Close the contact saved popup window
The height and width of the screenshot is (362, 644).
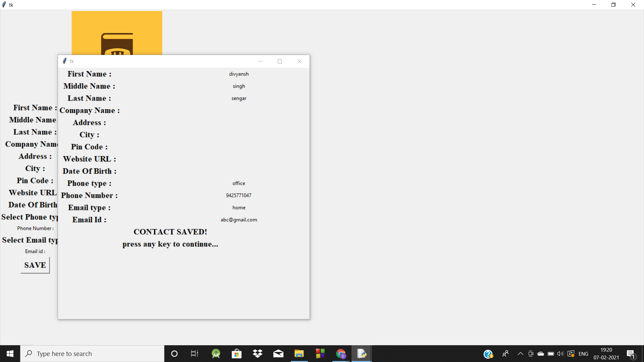299,61
